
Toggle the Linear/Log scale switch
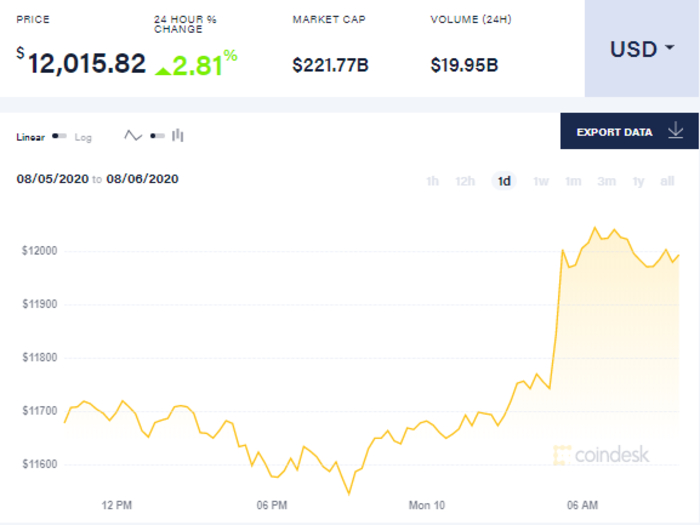click(60, 136)
